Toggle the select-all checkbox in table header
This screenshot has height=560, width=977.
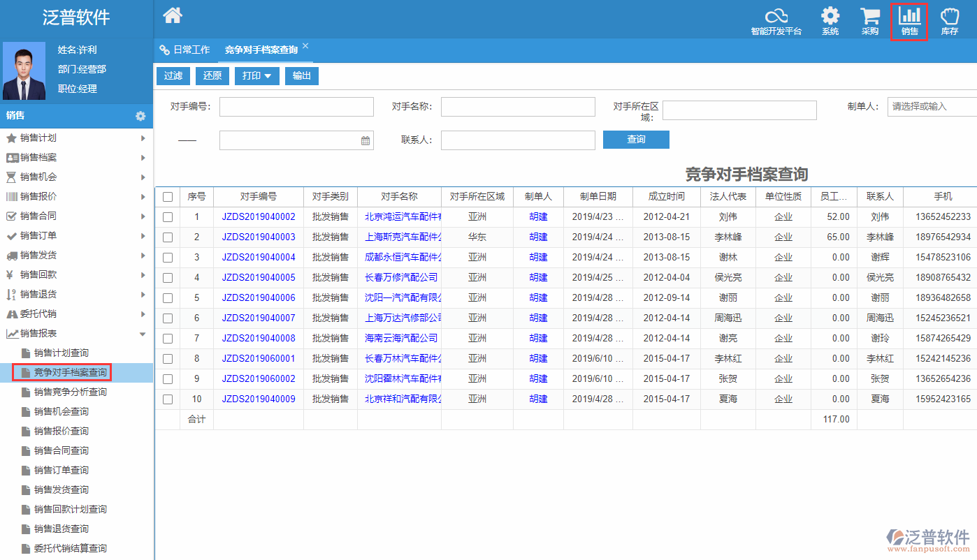click(168, 196)
